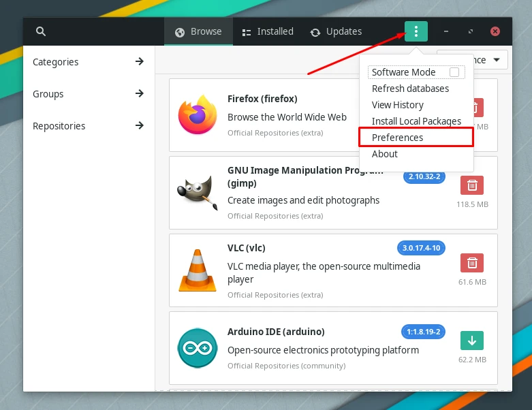Maximize the package manager window

tap(471, 31)
